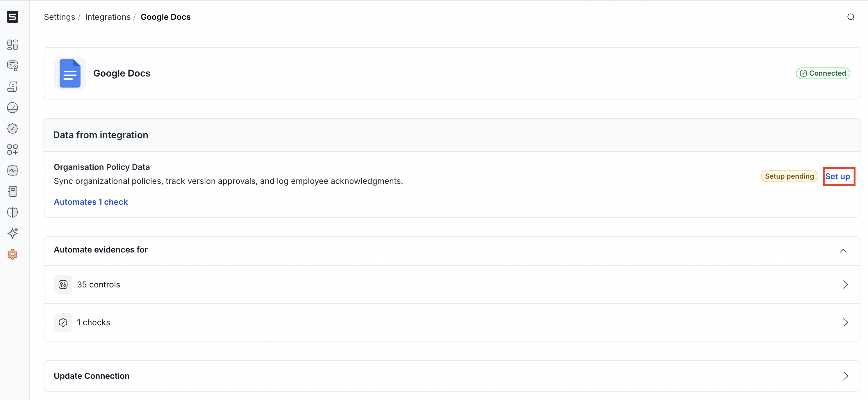This screenshot has width=868, height=400.
Task: Click the badge checkmark sidebar icon
Action: click(x=12, y=129)
